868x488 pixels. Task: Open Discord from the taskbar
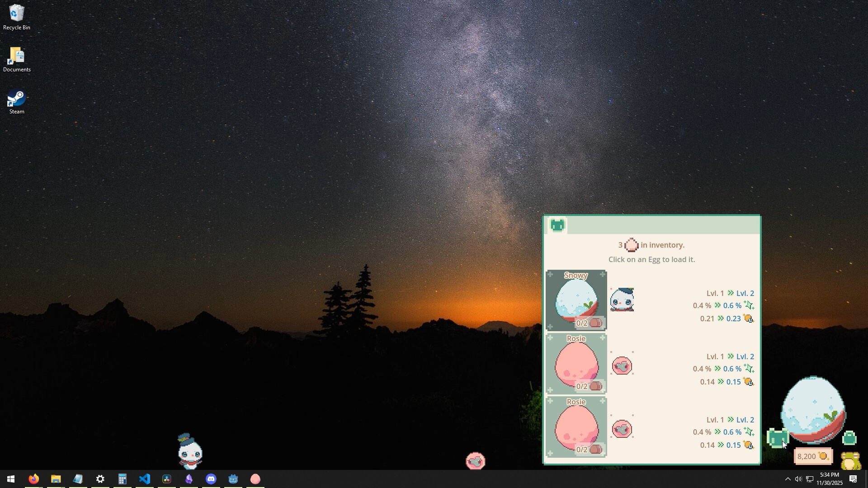pyautogui.click(x=211, y=479)
